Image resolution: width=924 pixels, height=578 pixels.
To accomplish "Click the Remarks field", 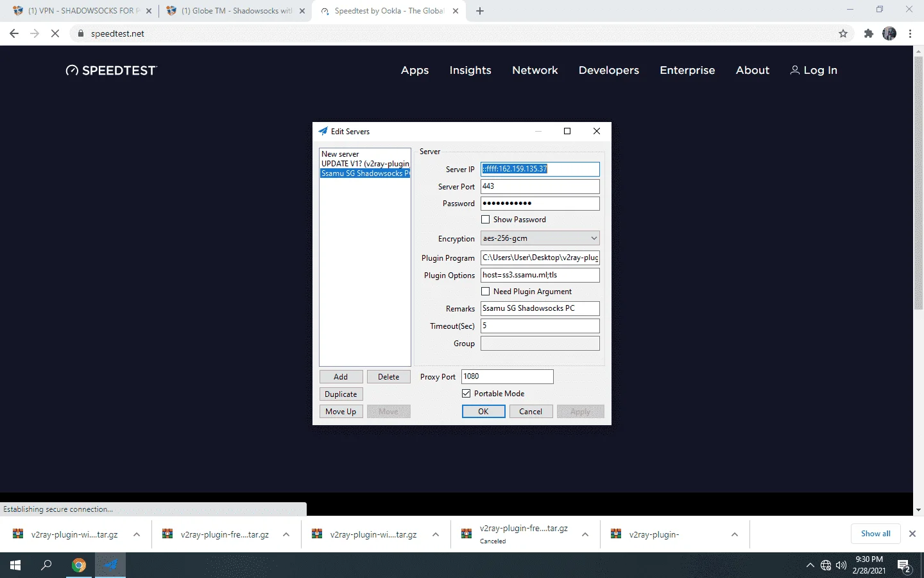I will tap(540, 308).
